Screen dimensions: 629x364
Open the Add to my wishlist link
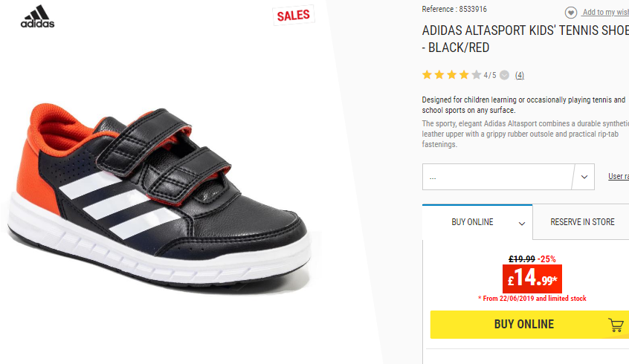[x=606, y=12]
